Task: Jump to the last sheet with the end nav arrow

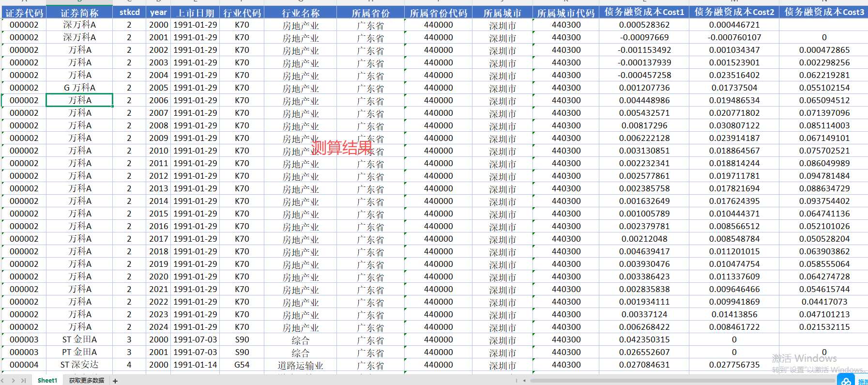Action: 23,381
